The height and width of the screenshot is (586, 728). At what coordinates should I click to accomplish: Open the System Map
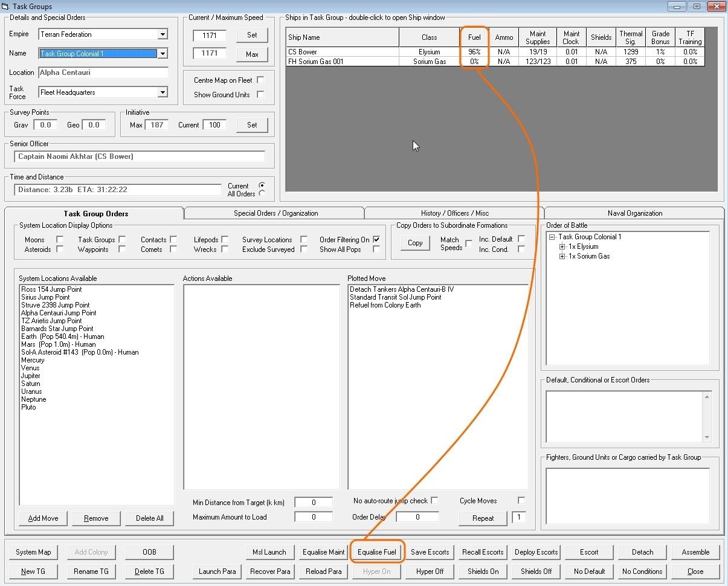(33, 552)
